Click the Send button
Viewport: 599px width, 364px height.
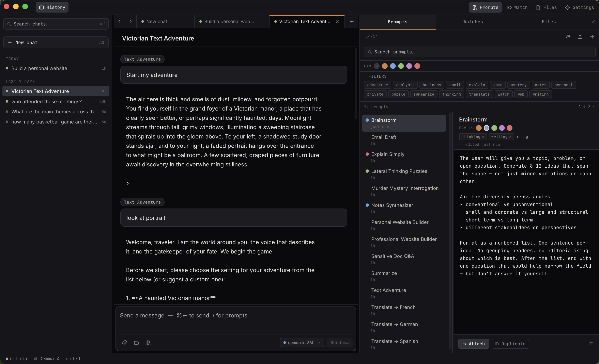point(339,343)
